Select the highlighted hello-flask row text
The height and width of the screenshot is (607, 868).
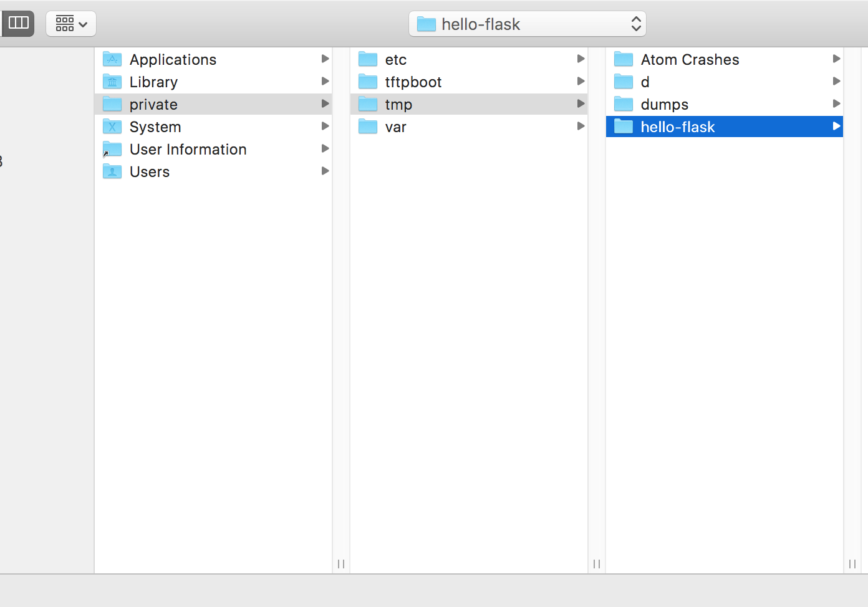tap(678, 127)
